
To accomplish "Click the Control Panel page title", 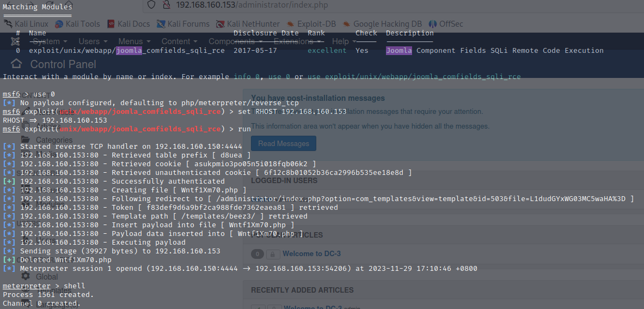I will tap(63, 64).
